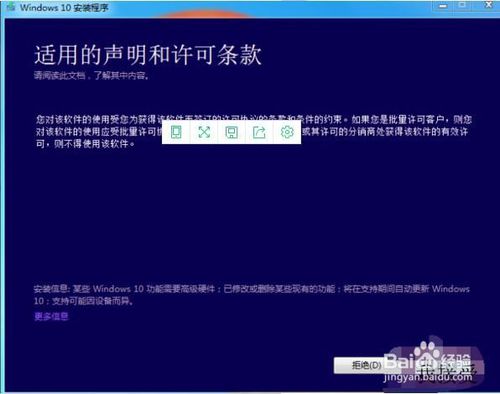The height and width of the screenshot is (394, 500).
Task: Minimize the Windows 10 安装程序 window
Action: tap(443, 6)
